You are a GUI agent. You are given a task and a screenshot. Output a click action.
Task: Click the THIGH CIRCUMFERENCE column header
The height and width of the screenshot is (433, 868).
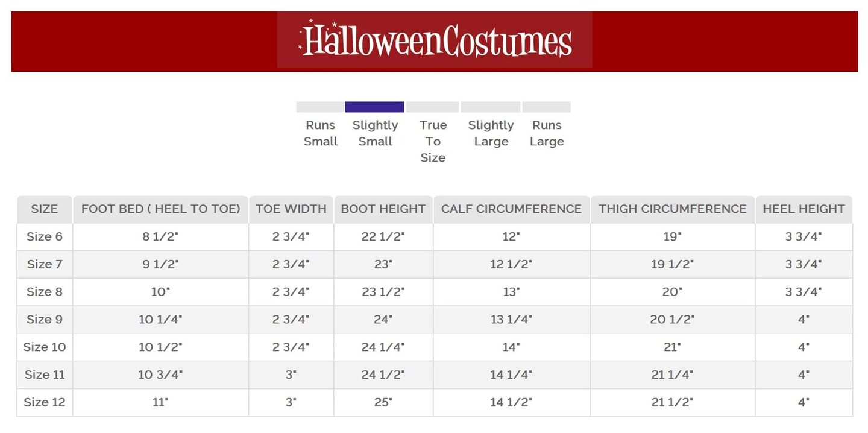pyautogui.click(x=672, y=209)
